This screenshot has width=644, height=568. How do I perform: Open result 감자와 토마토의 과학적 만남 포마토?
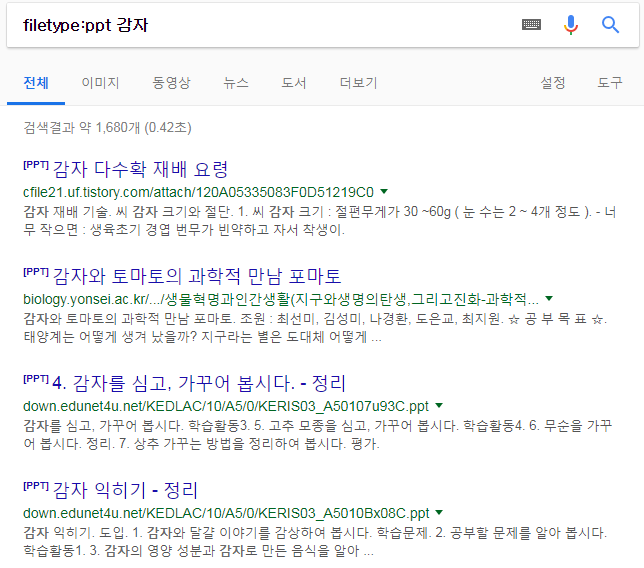pyautogui.click(x=197, y=276)
